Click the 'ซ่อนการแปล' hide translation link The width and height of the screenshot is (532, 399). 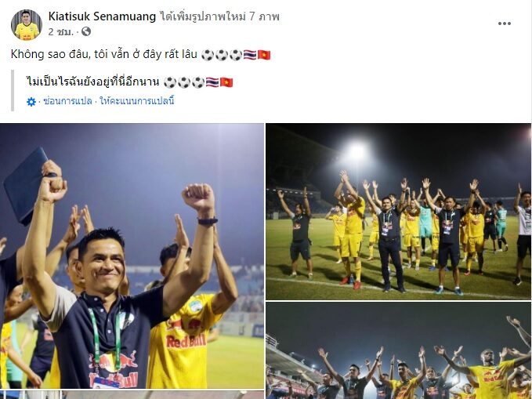click(x=67, y=101)
